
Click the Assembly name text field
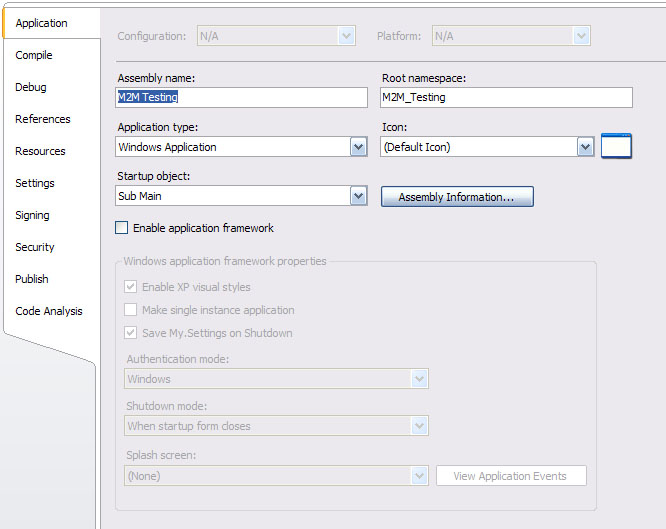pyautogui.click(x=242, y=97)
